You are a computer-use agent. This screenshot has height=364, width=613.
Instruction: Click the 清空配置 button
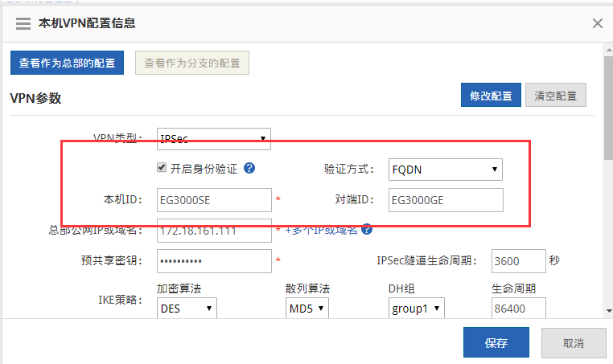coord(556,95)
